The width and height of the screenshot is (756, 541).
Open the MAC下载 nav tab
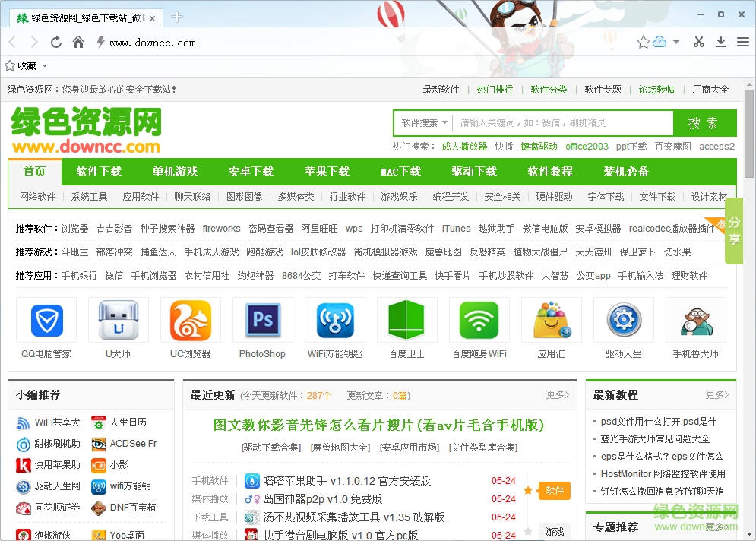tap(400, 172)
